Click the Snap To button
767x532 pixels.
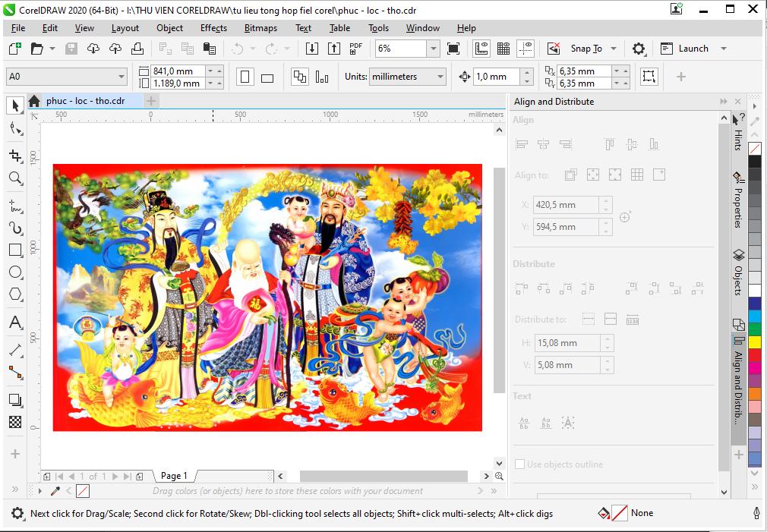[586, 48]
